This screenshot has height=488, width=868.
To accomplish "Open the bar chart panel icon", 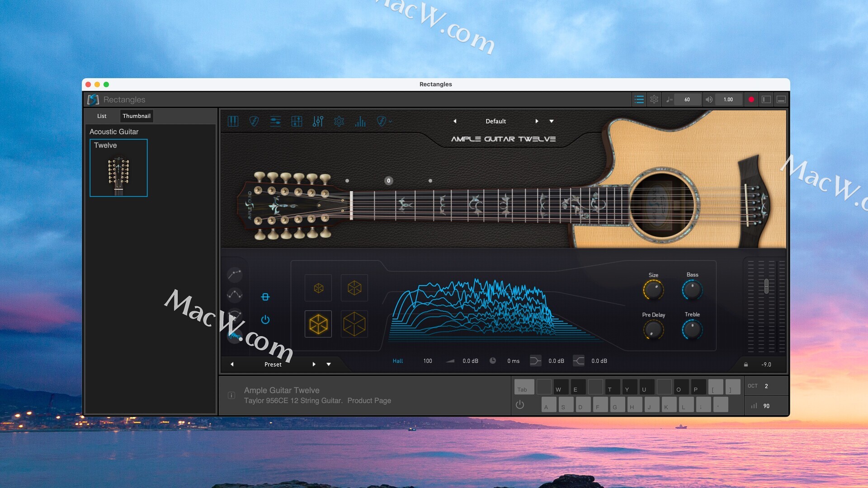I will point(360,121).
